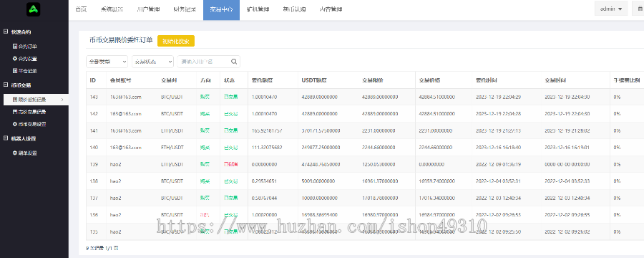Collapse the 机器人设置 sidebar group
This screenshot has height=258, width=644.
pos(5,138)
